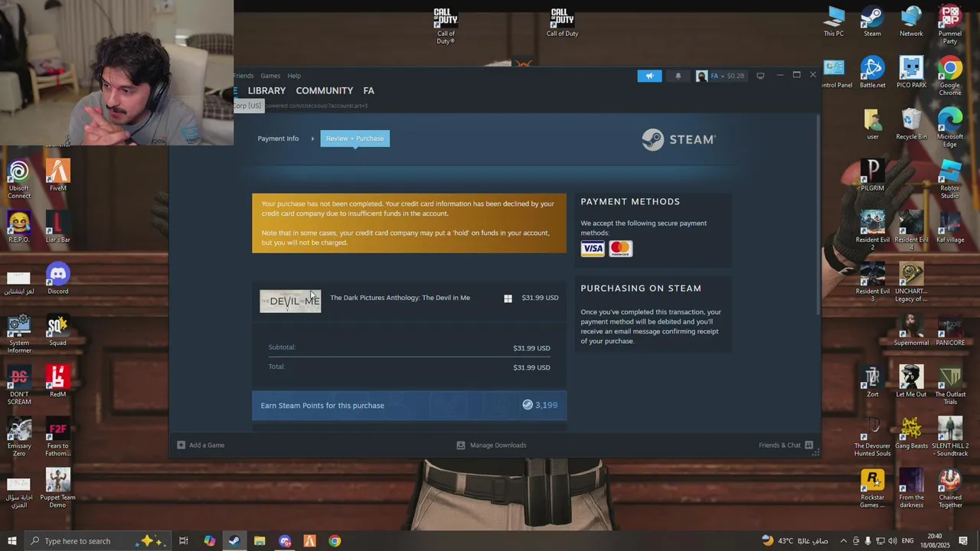Launch Steam from desktop shortcut
The width and height of the screenshot is (980, 551).
coord(872,21)
